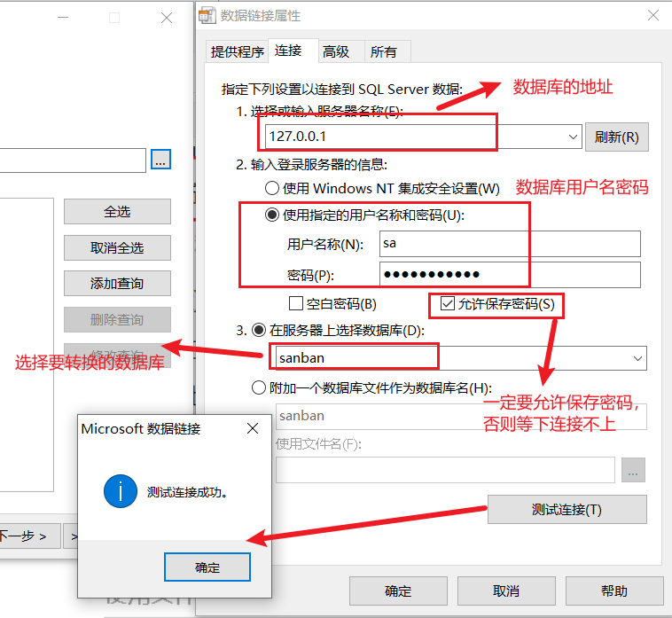Toggle the 空白密码(B) checkbox
This screenshot has height=618, width=672.
tap(296, 303)
